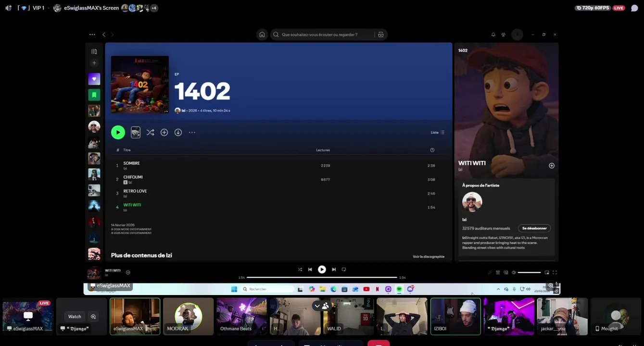The image size is (644, 346).
Task: Mute Spotify via speaker icon
Action: coord(514,272)
